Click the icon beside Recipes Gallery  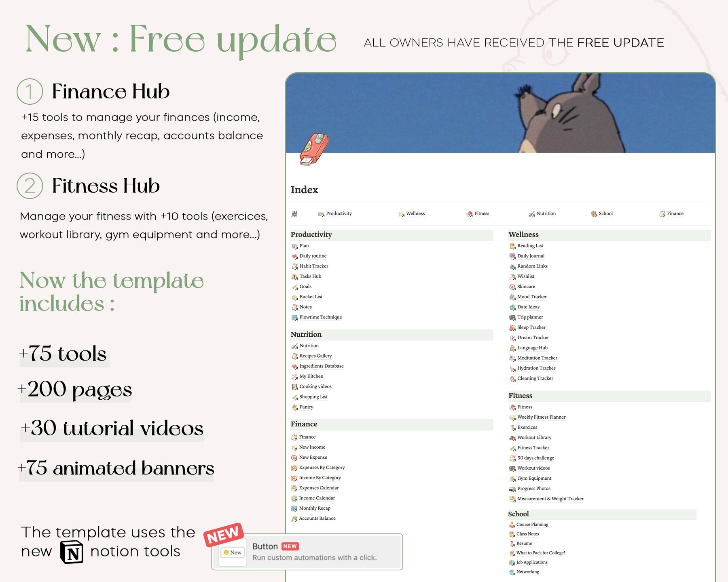coord(294,356)
